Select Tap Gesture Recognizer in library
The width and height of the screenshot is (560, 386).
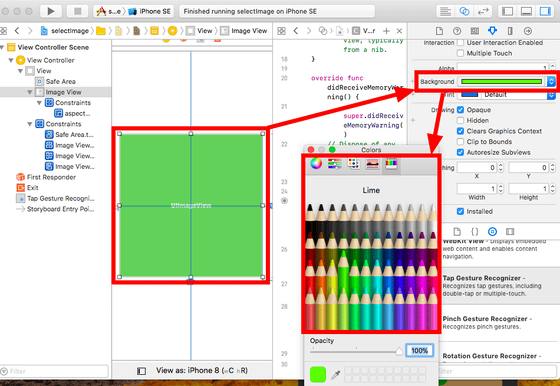coord(498,286)
